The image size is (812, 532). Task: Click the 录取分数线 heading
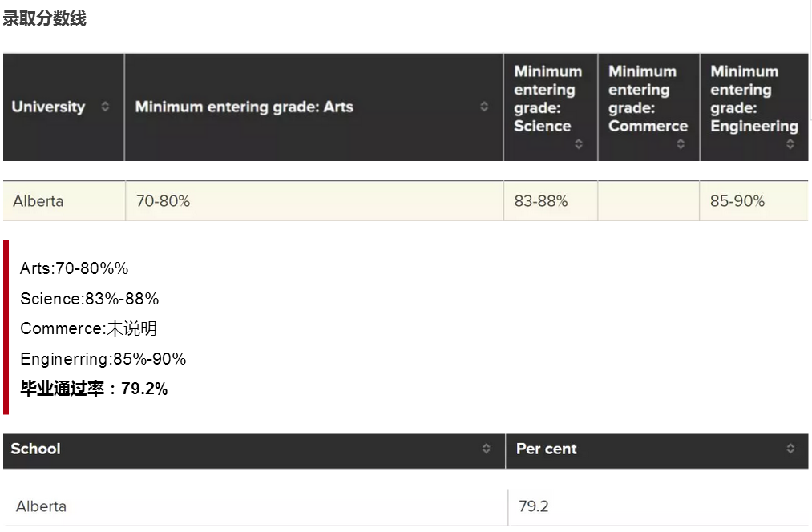pyautogui.click(x=44, y=19)
